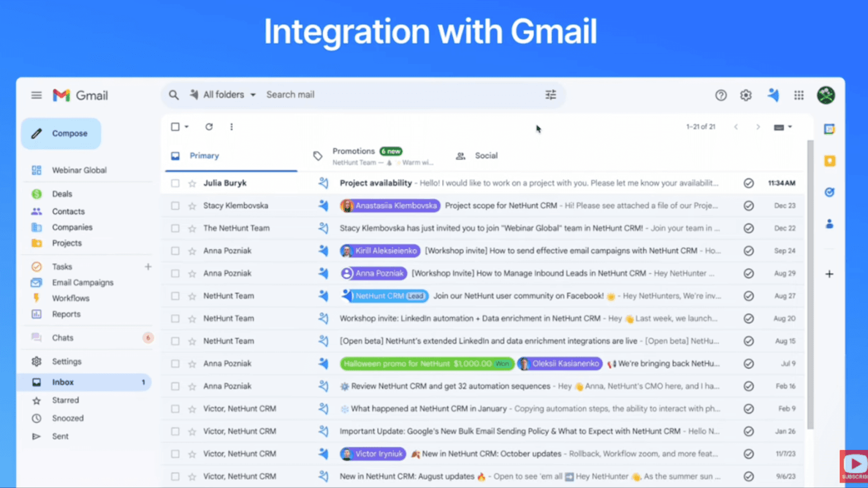Open Email Campaigns in sidebar
Viewport: 868px width, 488px height.
[82, 282]
